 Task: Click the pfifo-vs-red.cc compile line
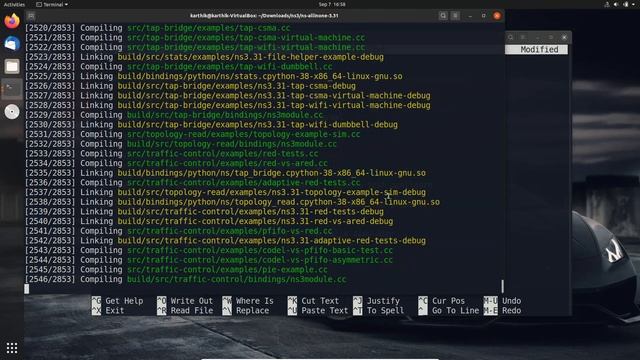pos(178,231)
